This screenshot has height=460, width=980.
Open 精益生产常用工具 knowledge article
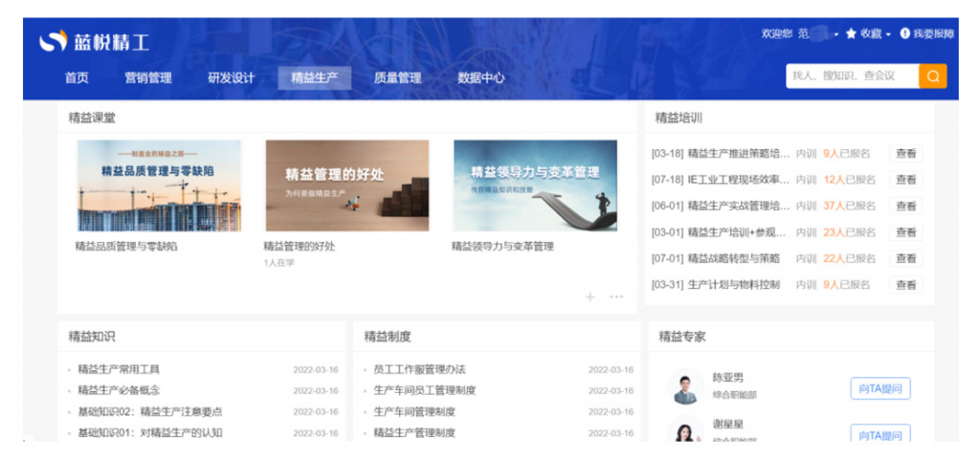(x=119, y=369)
